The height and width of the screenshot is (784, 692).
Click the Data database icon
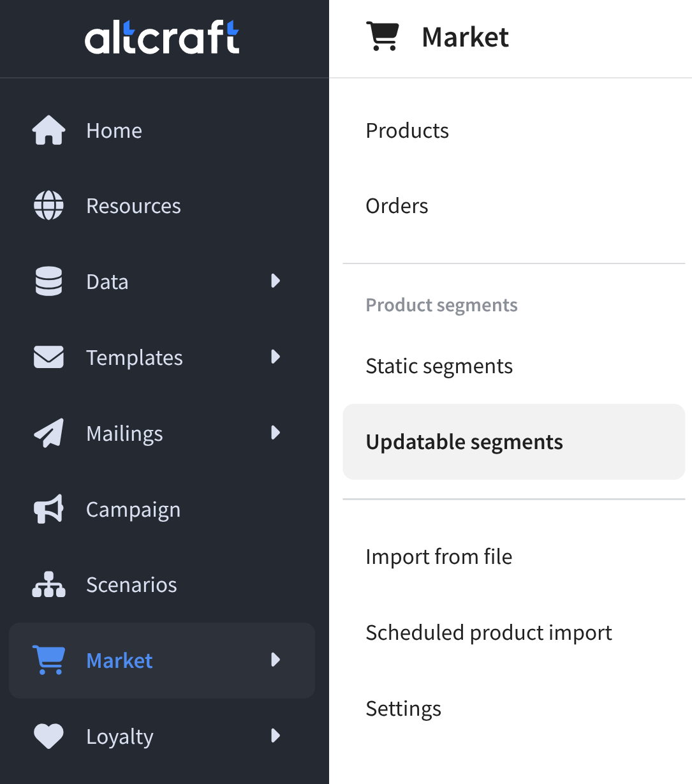(48, 281)
